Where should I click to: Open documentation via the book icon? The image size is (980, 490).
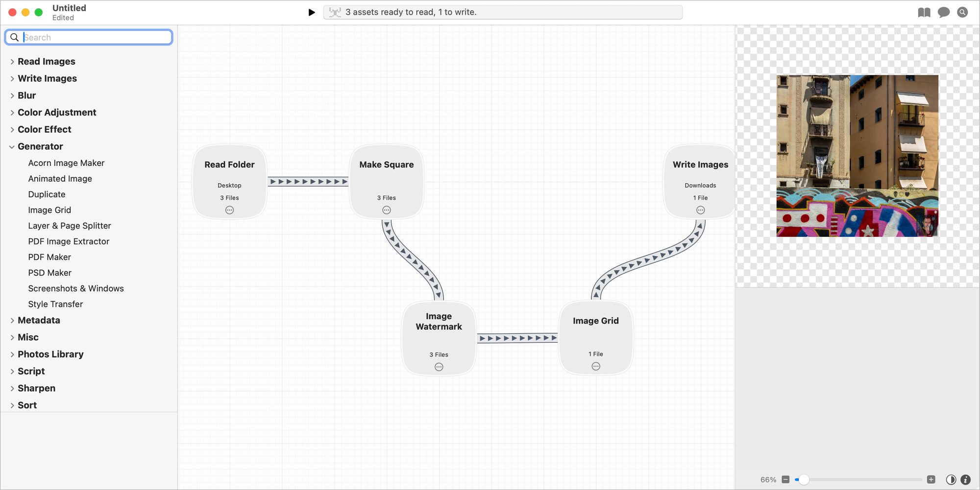click(x=924, y=12)
